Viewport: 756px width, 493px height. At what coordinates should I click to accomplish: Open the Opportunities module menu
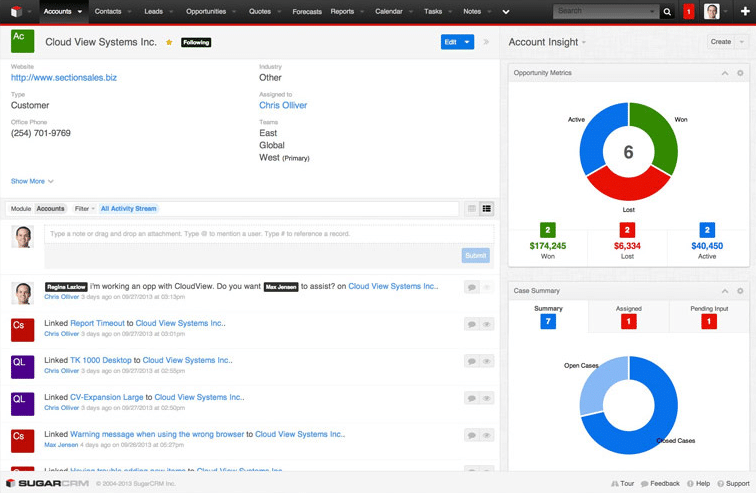pos(206,12)
